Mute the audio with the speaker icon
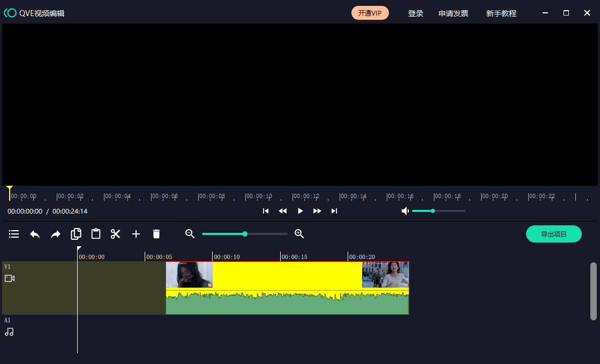 [x=405, y=211]
